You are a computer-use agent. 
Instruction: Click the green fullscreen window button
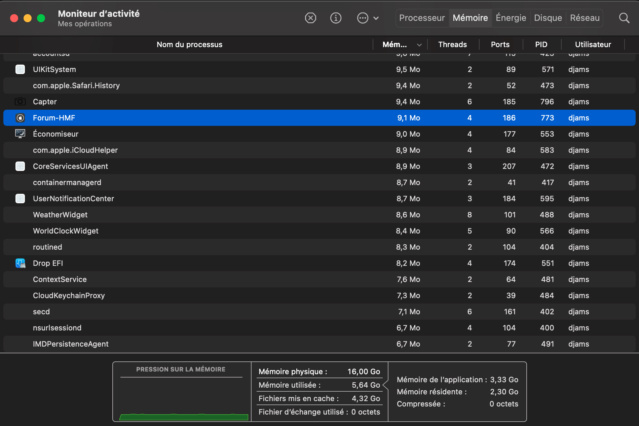click(x=41, y=18)
